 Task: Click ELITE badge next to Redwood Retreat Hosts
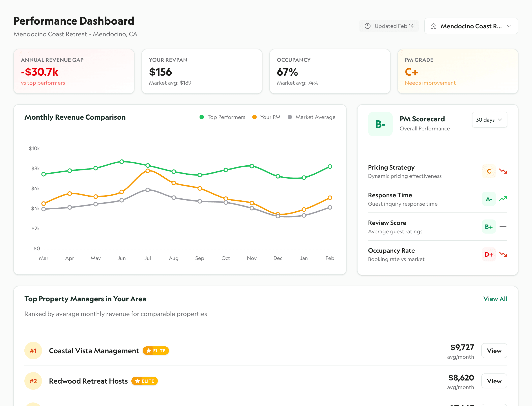click(x=144, y=381)
